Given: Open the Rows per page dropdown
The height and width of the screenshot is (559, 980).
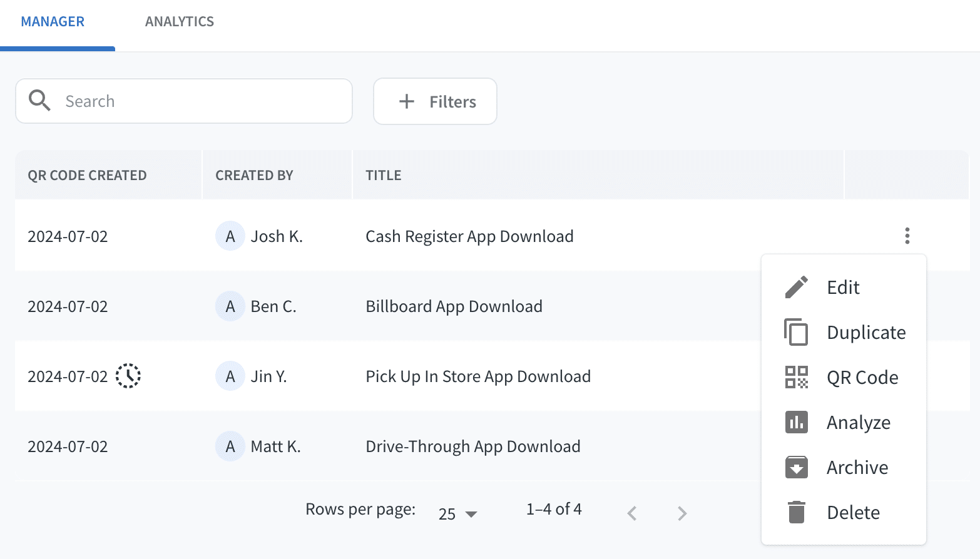Looking at the screenshot, I should pyautogui.click(x=458, y=513).
